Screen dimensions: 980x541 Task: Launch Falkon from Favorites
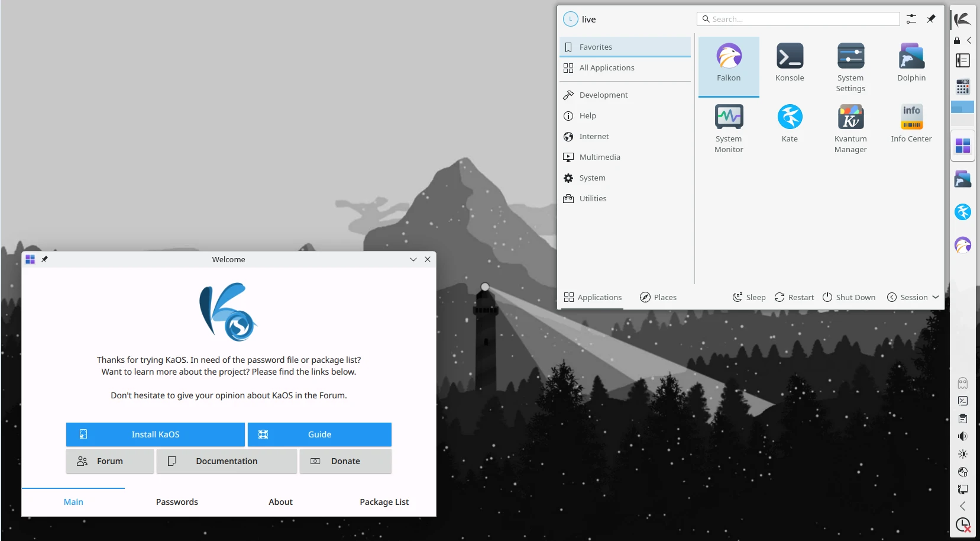tap(729, 65)
